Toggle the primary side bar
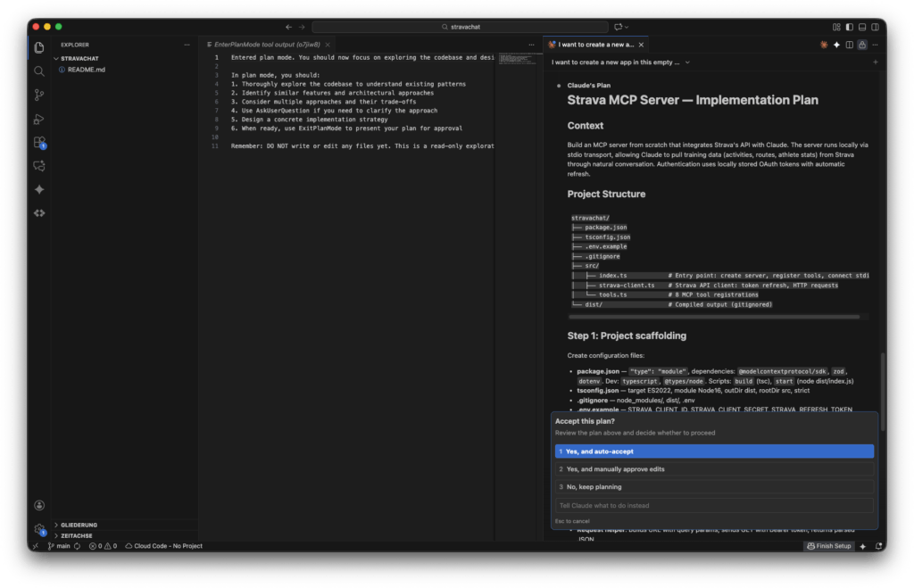The width and height of the screenshot is (914, 588). pyautogui.click(x=850, y=27)
